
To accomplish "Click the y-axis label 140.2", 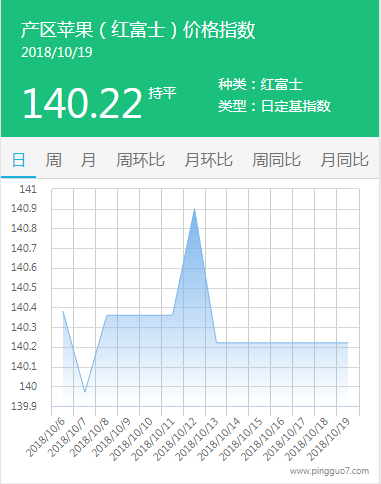I will [24, 347].
